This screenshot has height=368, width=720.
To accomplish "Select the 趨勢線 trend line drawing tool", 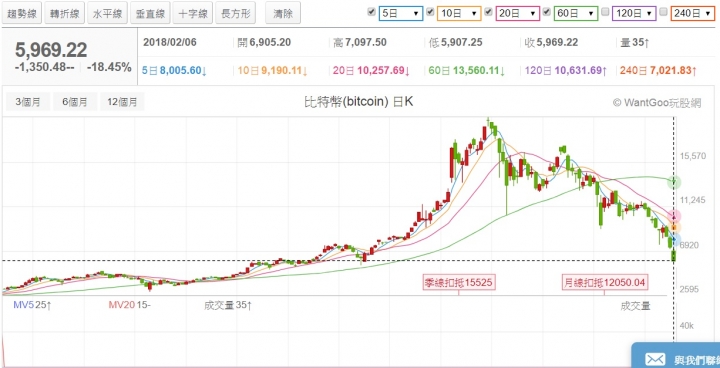I will (x=22, y=13).
